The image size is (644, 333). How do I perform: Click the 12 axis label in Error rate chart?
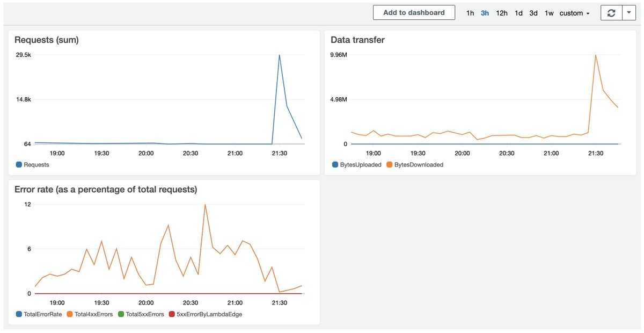[27, 204]
